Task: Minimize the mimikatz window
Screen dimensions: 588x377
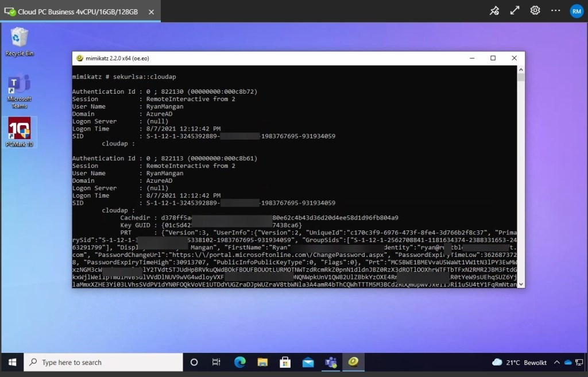Action: (472, 58)
